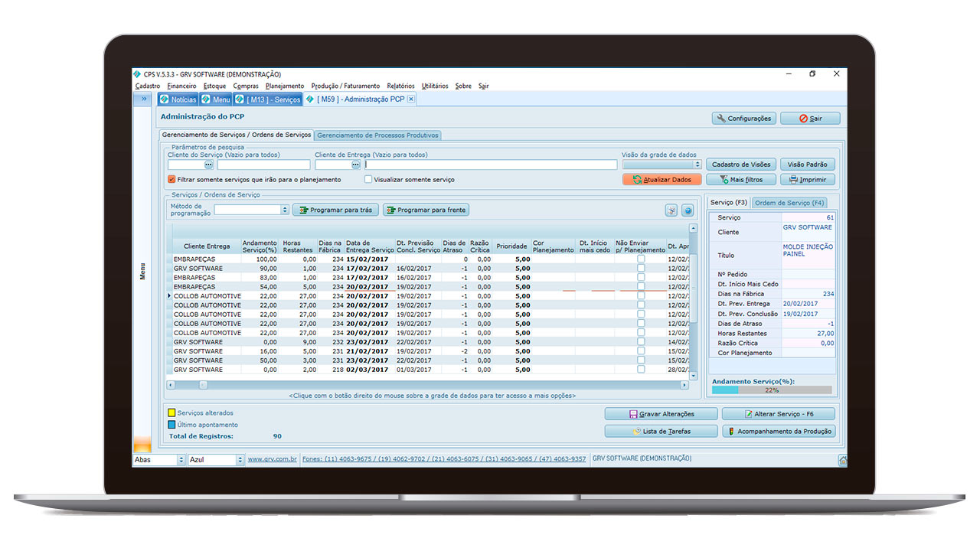Open the Relatórios menu
Viewport: 980px width, 551px height.
coord(400,86)
